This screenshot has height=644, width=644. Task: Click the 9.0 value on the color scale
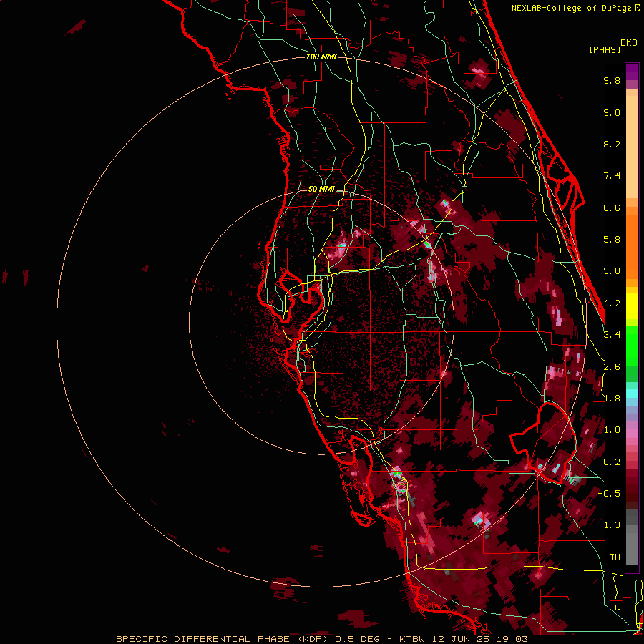(x=612, y=112)
